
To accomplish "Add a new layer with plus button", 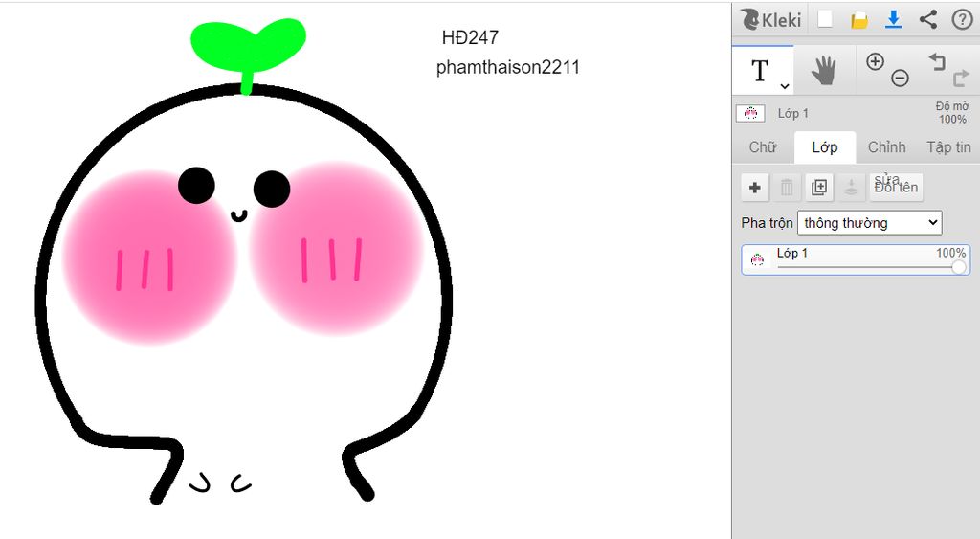I will tap(755, 188).
